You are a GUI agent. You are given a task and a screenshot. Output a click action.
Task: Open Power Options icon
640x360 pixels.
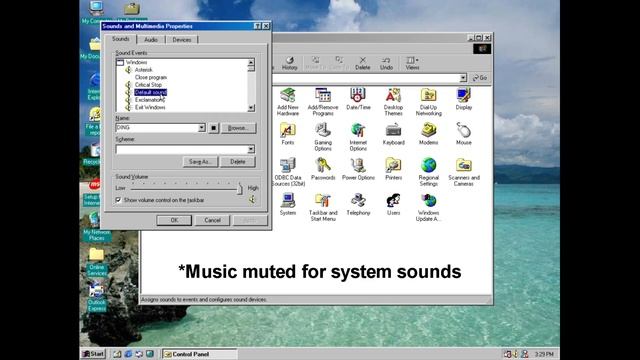pos(358,169)
